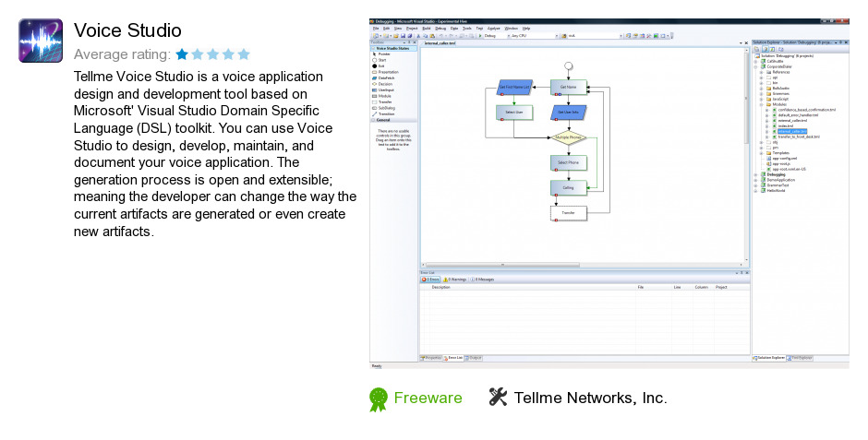
Task: Click the Open File folder toolbar icon
Action: pyautogui.click(x=396, y=36)
